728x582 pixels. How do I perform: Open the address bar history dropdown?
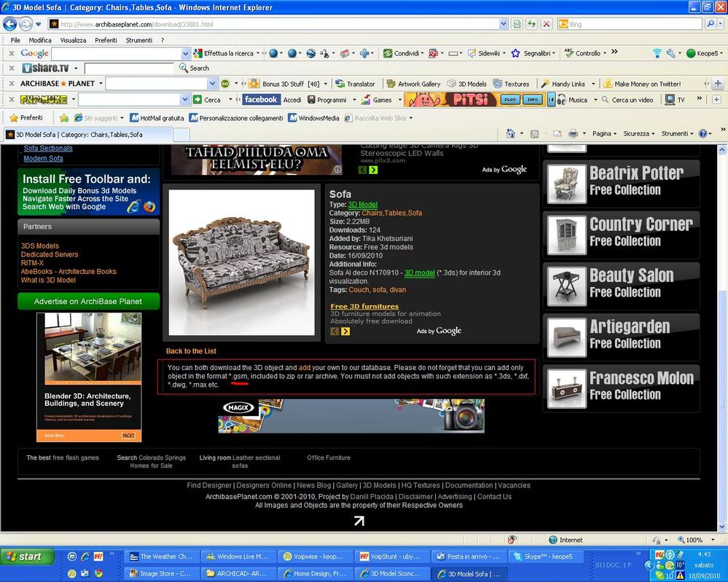pos(504,23)
